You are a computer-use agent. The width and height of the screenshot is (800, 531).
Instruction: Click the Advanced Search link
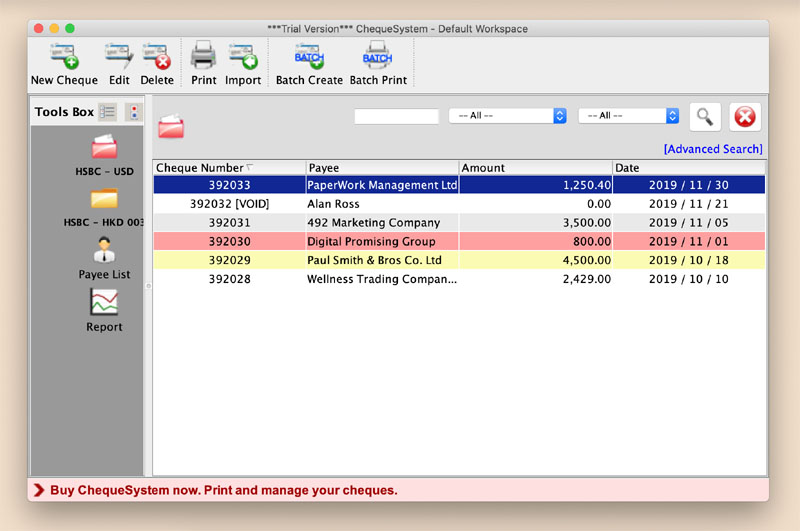click(x=712, y=149)
